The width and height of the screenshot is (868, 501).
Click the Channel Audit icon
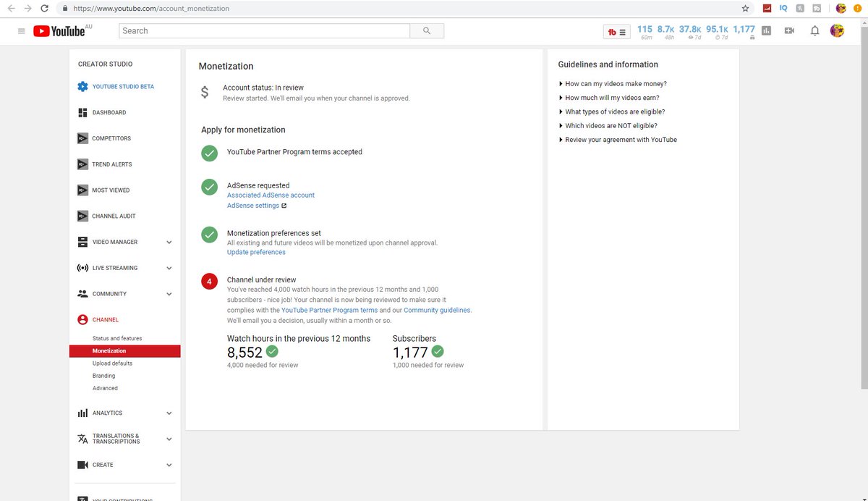[82, 216]
